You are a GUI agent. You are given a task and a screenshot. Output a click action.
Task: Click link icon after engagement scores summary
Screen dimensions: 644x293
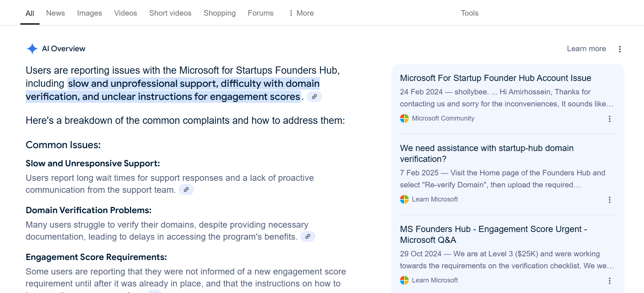314,97
